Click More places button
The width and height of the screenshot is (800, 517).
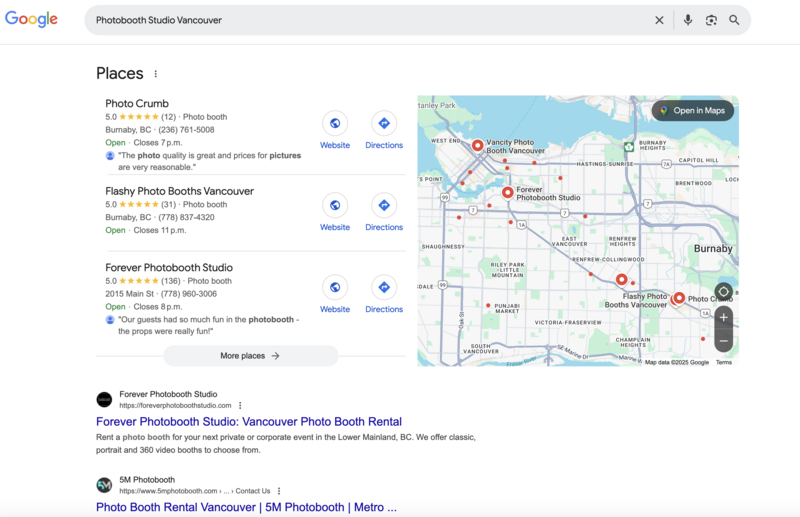[251, 356]
